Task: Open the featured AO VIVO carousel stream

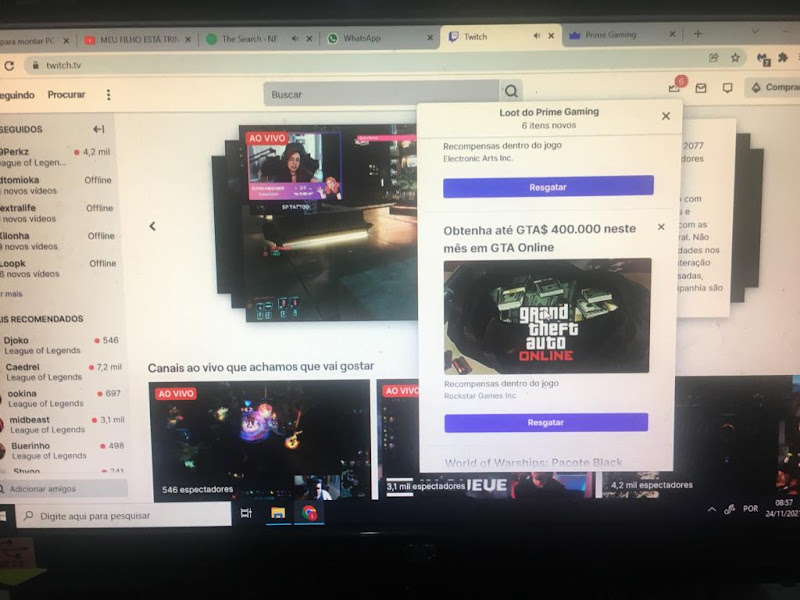Action: [329, 223]
